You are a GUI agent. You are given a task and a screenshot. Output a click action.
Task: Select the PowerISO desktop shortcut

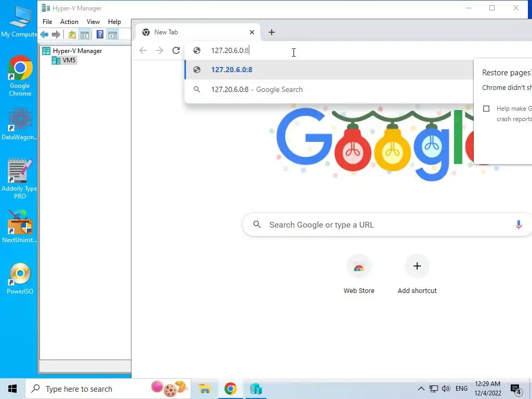[x=20, y=278]
